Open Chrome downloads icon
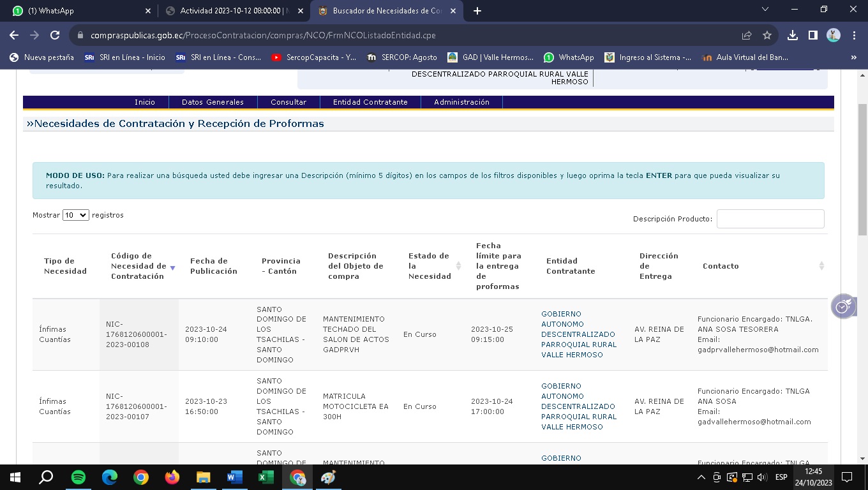The image size is (868, 490). pos(792,35)
